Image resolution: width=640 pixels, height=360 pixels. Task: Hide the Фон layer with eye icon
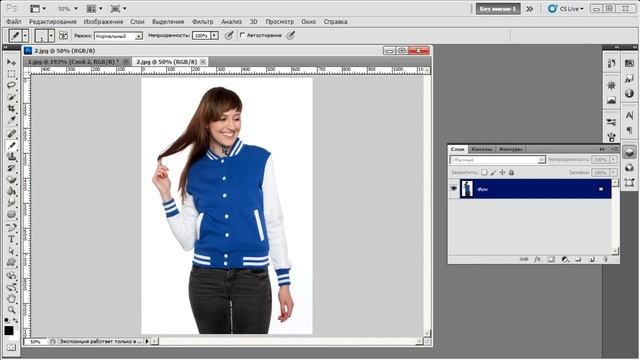click(x=453, y=189)
